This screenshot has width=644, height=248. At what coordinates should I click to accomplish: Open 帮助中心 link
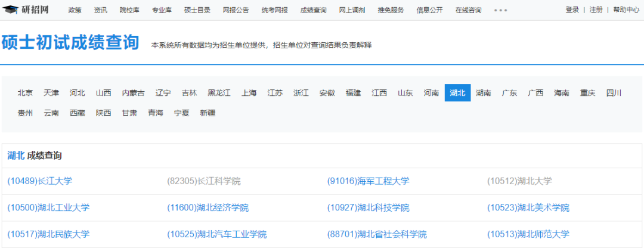coord(626,10)
